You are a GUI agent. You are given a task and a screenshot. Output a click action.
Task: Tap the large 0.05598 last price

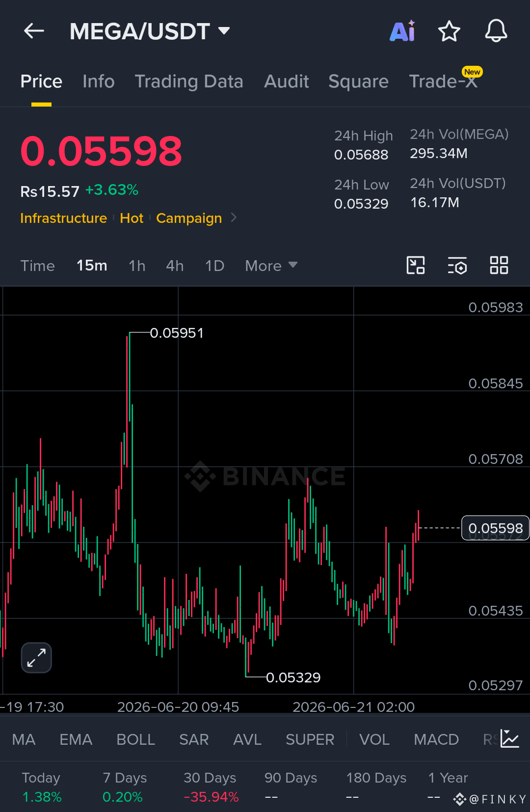pyautogui.click(x=101, y=151)
